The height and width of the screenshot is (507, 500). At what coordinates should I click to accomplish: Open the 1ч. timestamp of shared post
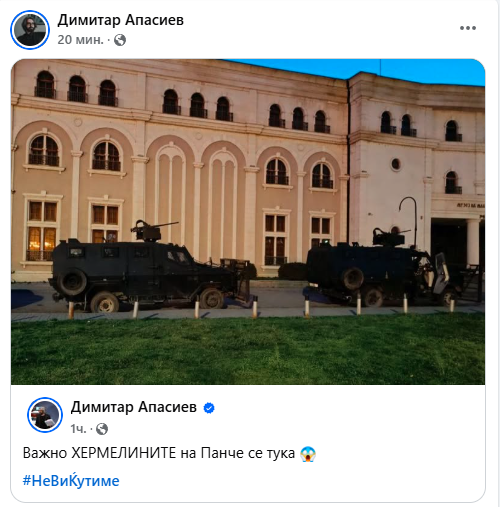coord(78,429)
